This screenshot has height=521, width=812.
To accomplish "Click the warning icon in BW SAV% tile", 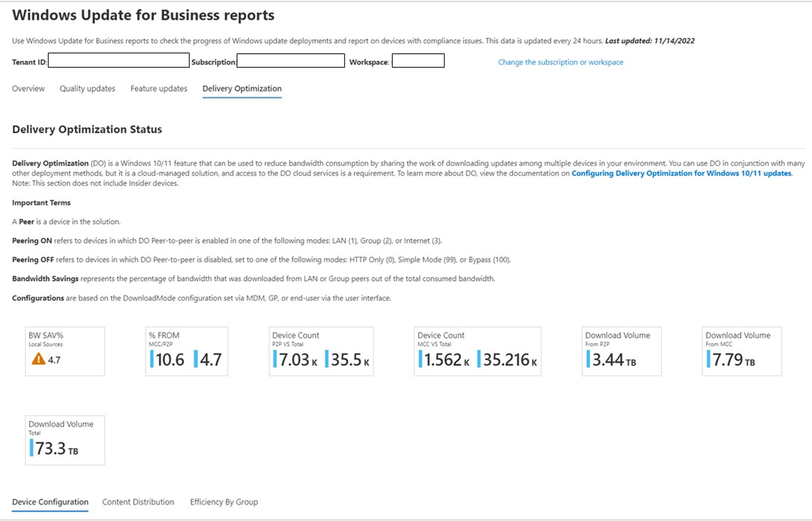I will (x=38, y=359).
